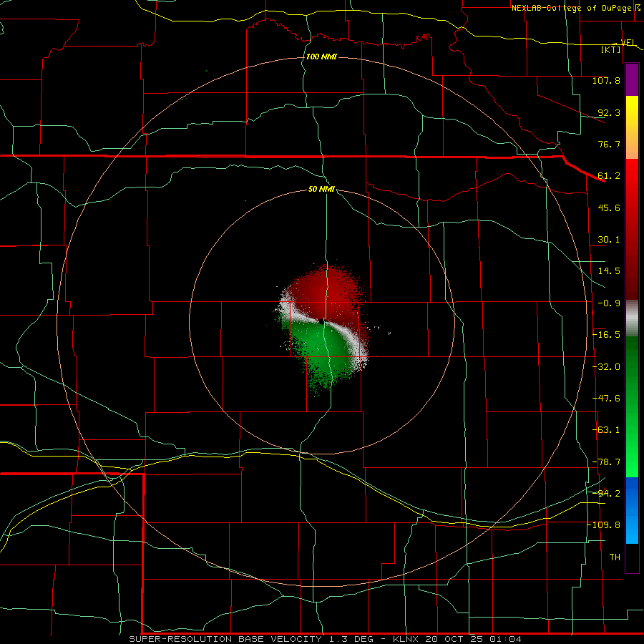Click the KLNX 20 OCT 25 01:04 timestamp
Viewport: 644px width, 644px height.
coord(457,639)
